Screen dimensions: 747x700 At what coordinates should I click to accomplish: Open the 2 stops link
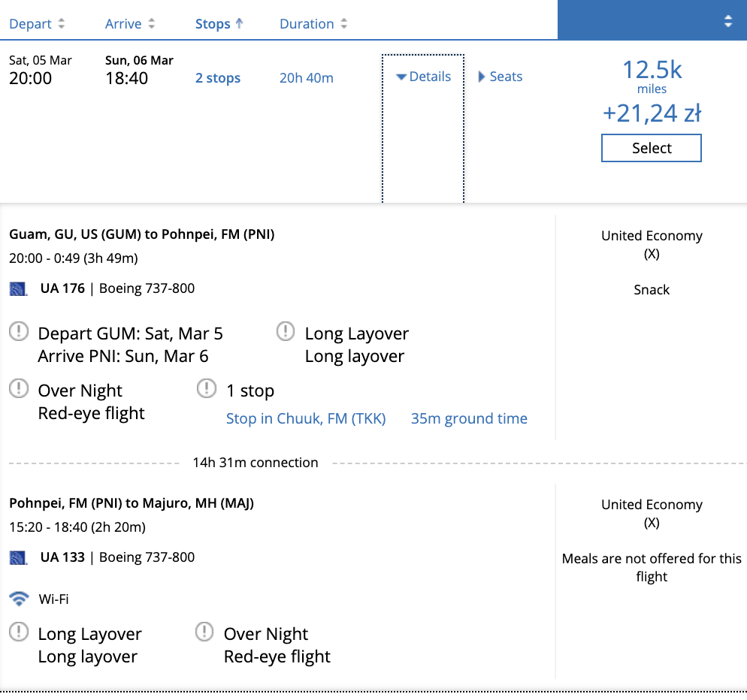[218, 77]
